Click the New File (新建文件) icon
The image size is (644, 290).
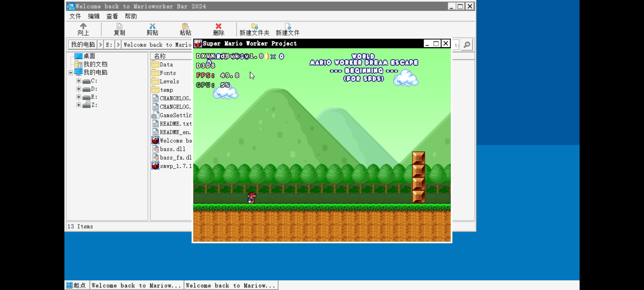[x=288, y=26]
